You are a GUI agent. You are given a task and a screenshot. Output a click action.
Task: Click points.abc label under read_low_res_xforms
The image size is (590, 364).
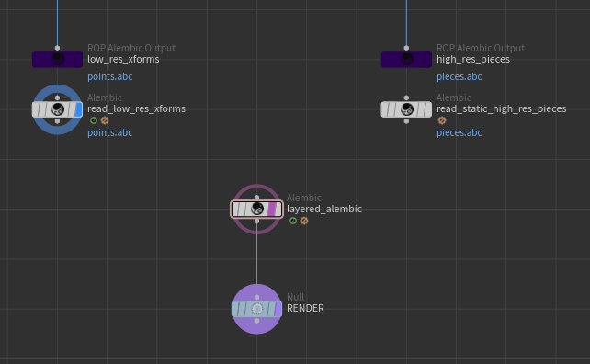(x=110, y=132)
